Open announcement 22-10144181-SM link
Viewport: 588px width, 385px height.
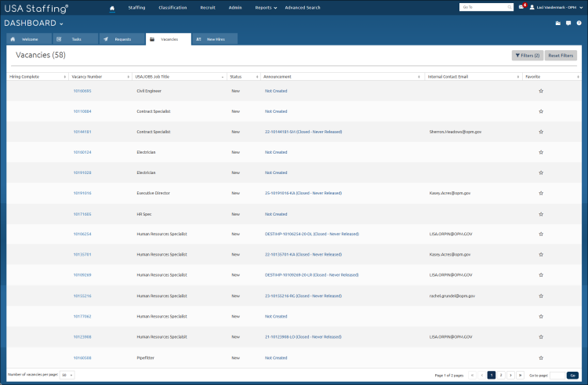(x=303, y=132)
